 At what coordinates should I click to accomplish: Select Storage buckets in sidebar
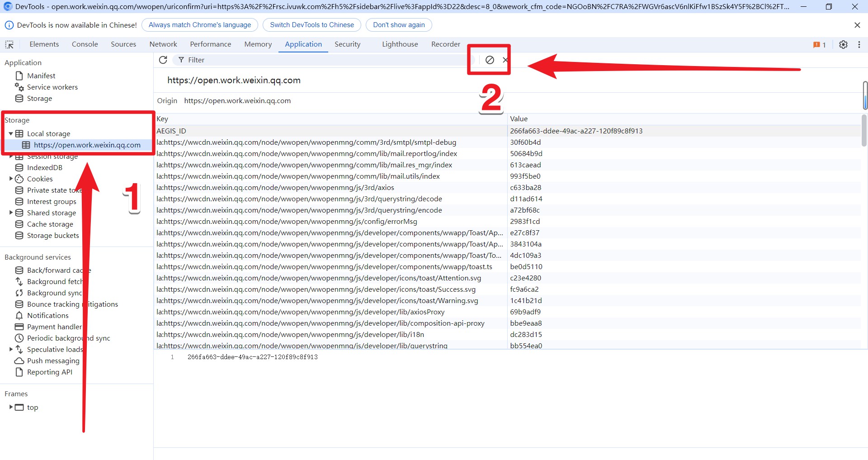(x=53, y=235)
